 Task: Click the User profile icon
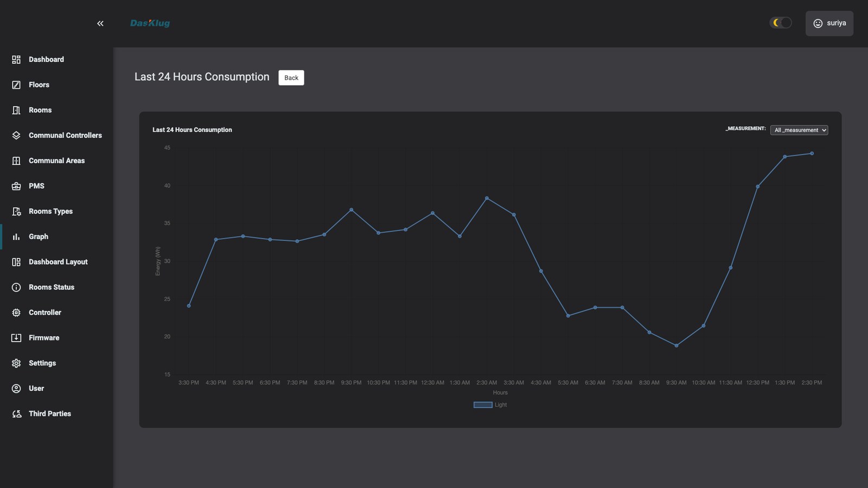16,388
